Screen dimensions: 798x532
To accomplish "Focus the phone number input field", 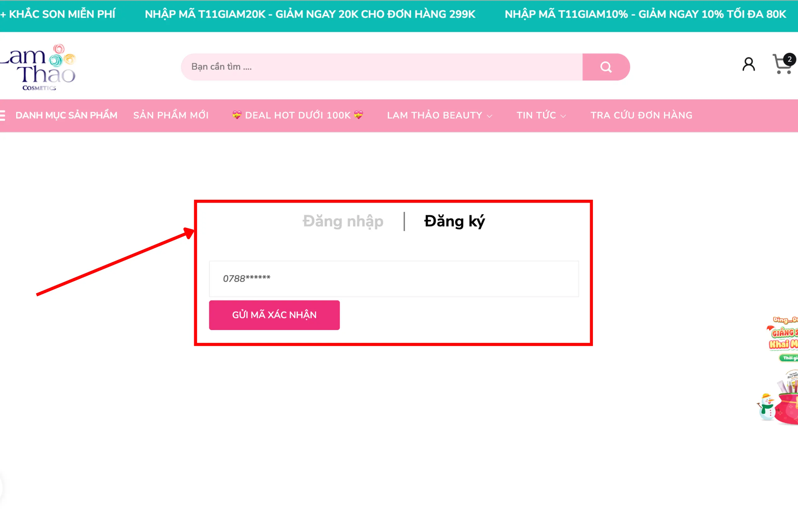I will coord(394,279).
